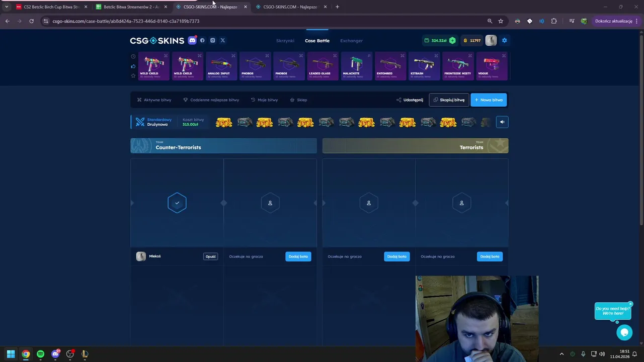Image resolution: width=644 pixels, height=362 pixels.
Task: Close the 'Do you need help?' popup
Action: pos(630,304)
